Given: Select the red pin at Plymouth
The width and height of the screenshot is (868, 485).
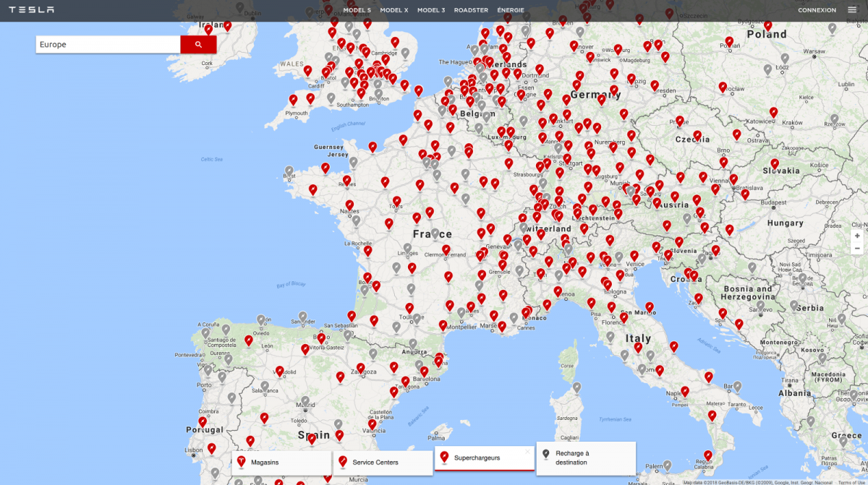Looking at the screenshot, I should [293, 100].
